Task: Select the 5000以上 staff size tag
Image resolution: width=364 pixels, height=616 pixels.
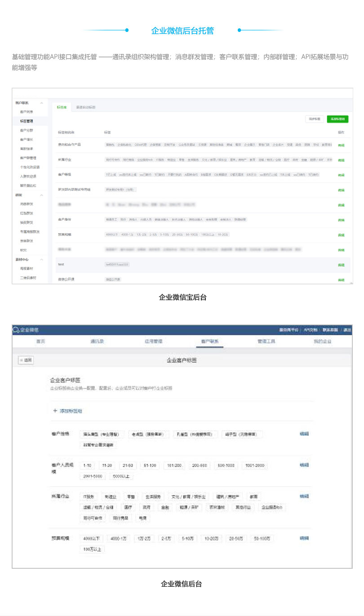Action: tap(121, 476)
